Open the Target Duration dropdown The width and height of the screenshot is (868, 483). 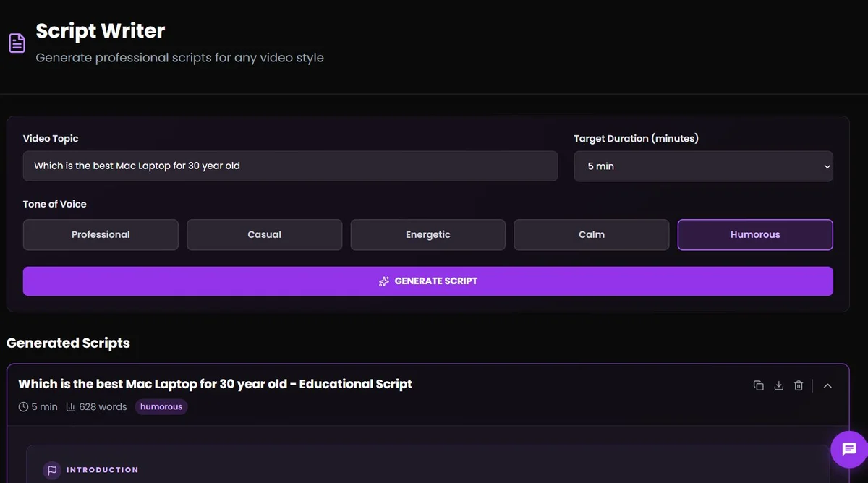[703, 166]
